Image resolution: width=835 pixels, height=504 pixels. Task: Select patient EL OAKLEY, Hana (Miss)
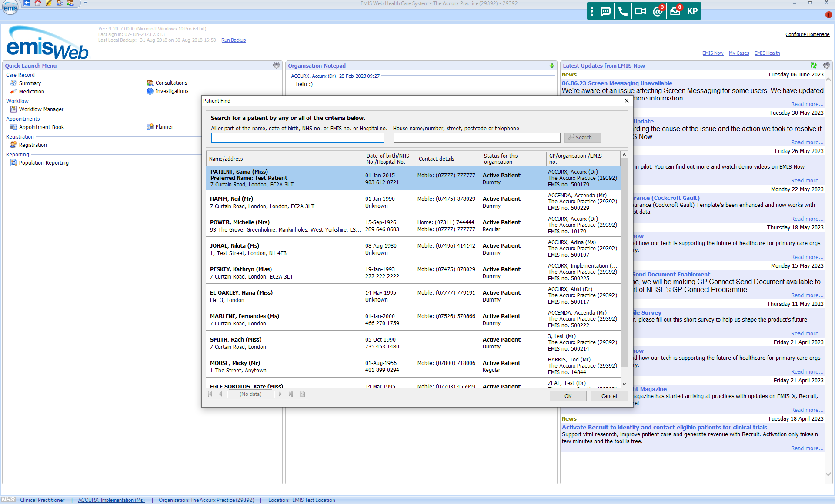coord(413,295)
